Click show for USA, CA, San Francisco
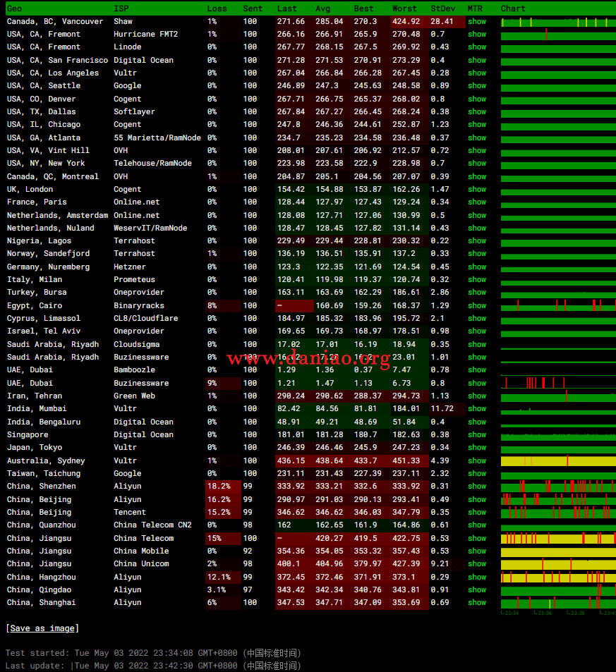 [x=477, y=61]
